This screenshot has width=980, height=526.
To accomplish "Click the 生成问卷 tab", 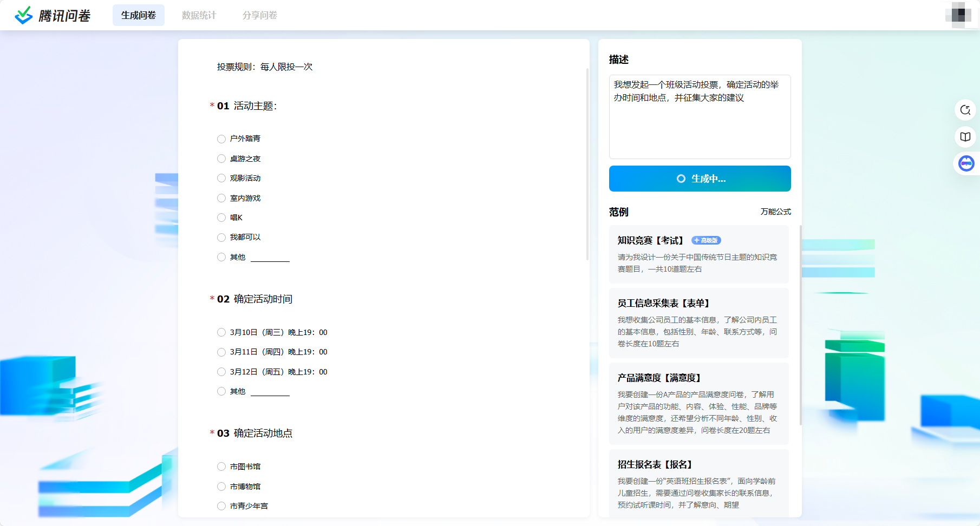I will tap(139, 15).
